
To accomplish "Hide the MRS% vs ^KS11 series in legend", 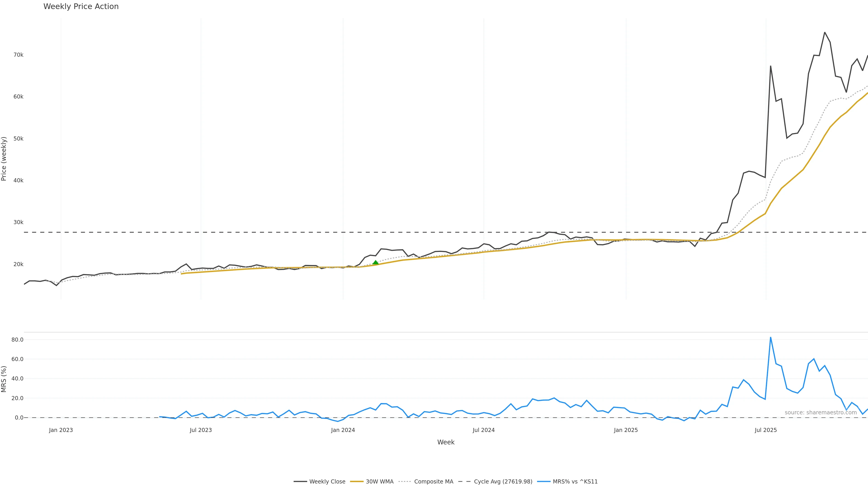I will [575, 482].
